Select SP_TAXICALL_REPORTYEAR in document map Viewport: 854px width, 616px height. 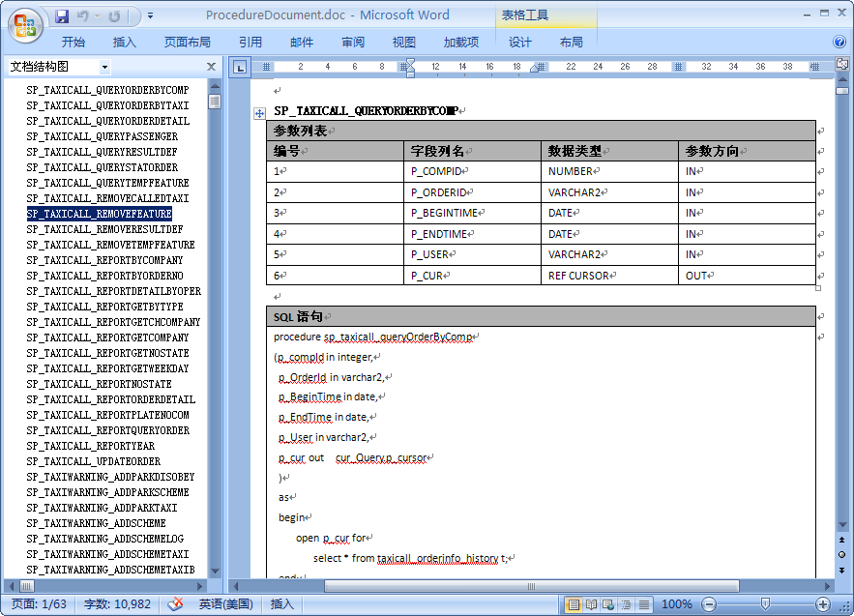[90, 446]
